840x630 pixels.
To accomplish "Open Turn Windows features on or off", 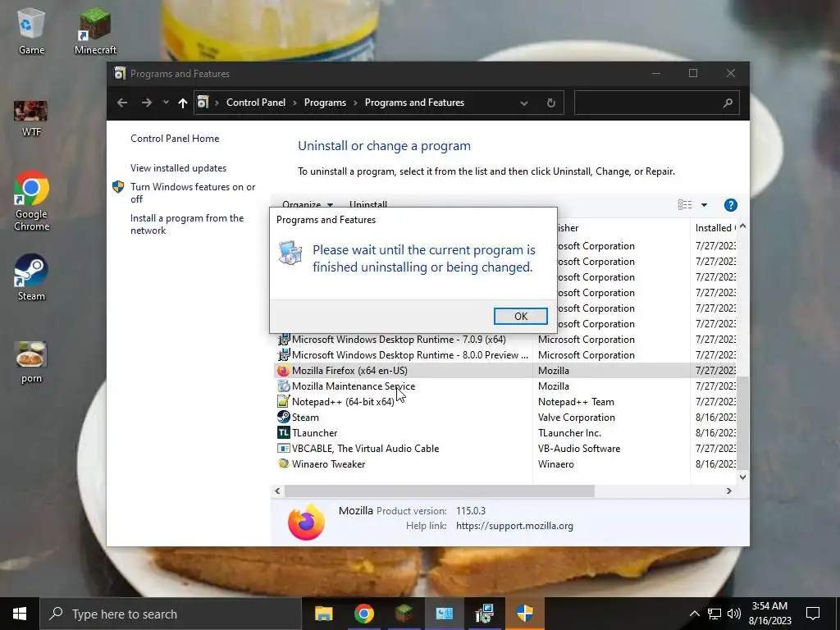I will (193, 193).
